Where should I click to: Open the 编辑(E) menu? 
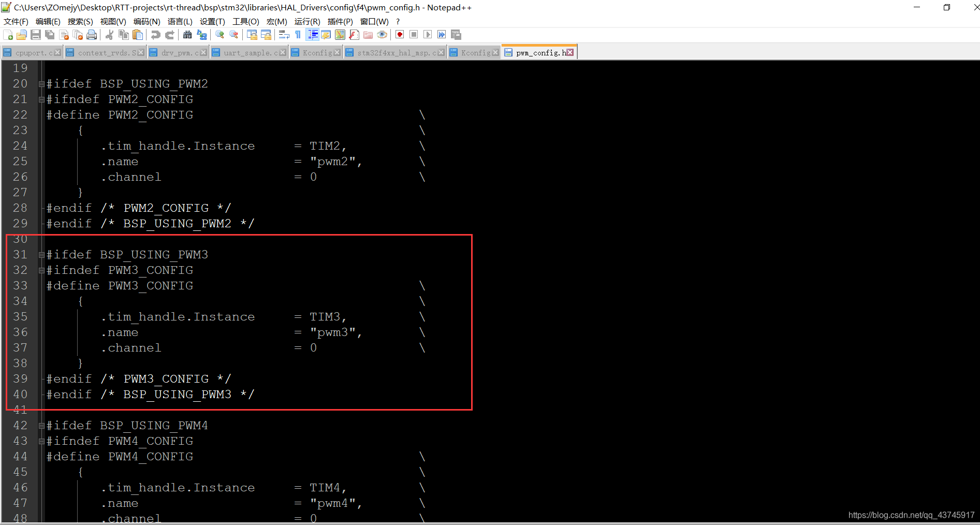point(48,21)
